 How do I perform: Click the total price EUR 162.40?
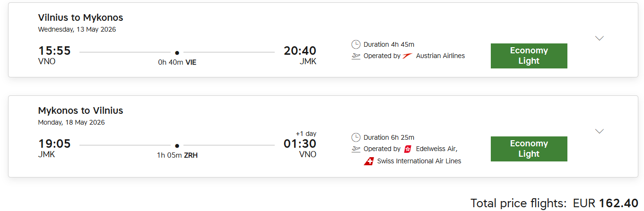(x=605, y=203)
